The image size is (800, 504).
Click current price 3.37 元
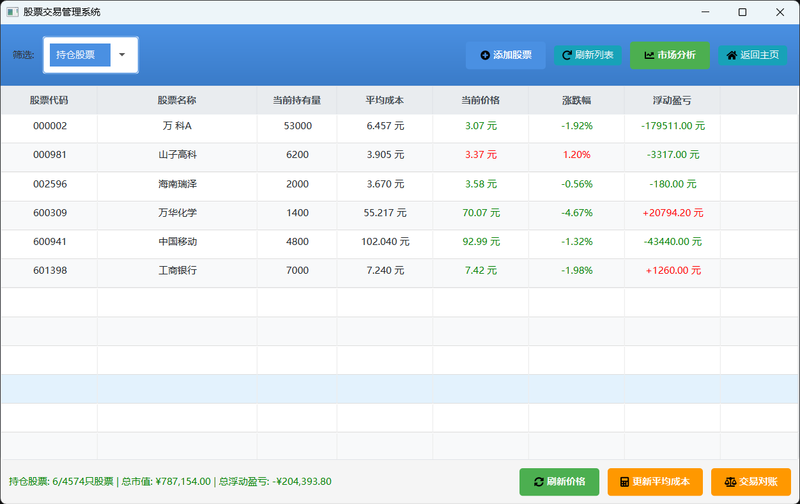pyautogui.click(x=481, y=155)
